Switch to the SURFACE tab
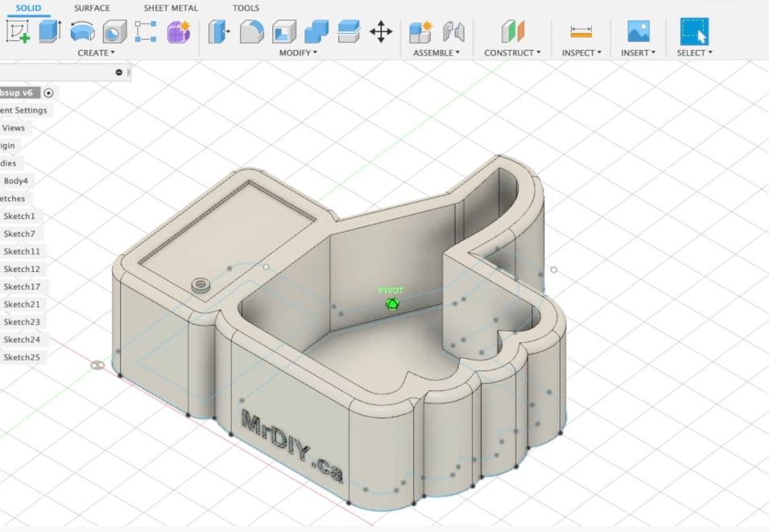The width and height of the screenshot is (769, 532). (92, 8)
